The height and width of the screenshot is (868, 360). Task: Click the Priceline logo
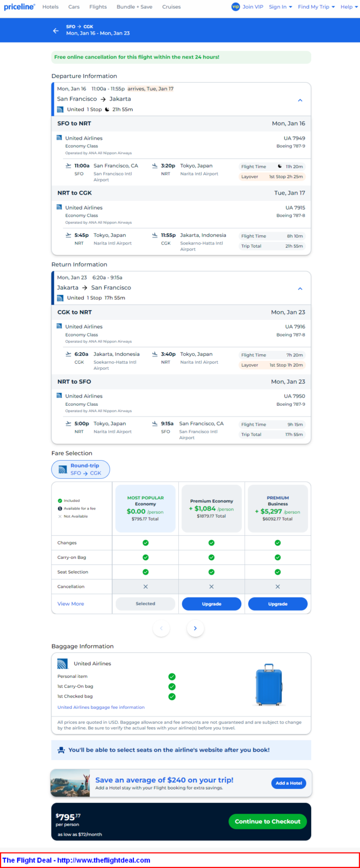pyautogui.click(x=19, y=7)
